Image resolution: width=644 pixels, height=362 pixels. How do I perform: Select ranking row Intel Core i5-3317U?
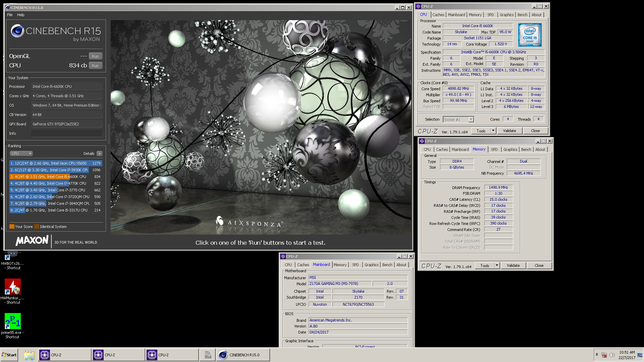(x=55, y=210)
